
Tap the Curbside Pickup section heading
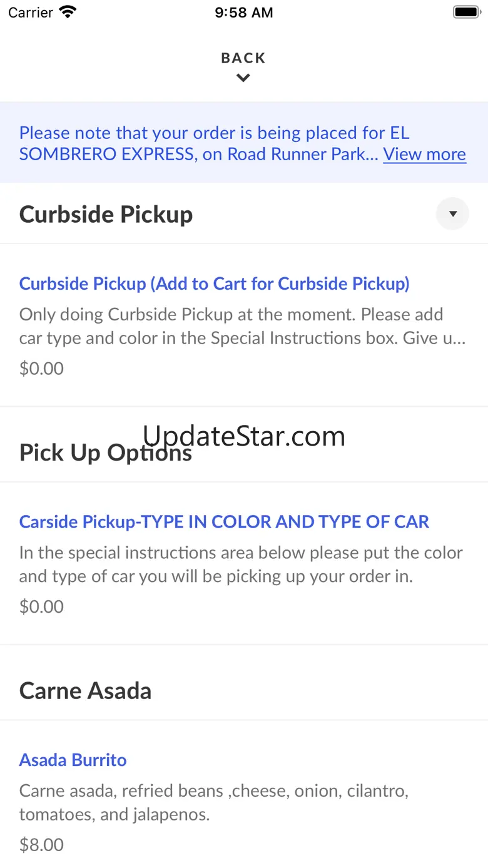pyautogui.click(x=106, y=214)
